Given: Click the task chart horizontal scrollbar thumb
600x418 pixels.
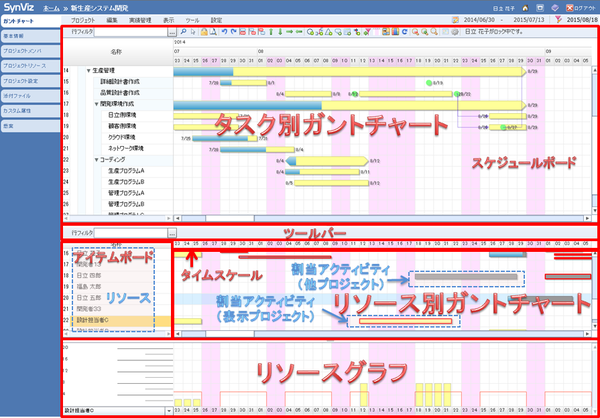Looking at the screenshot, I should [230, 218].
